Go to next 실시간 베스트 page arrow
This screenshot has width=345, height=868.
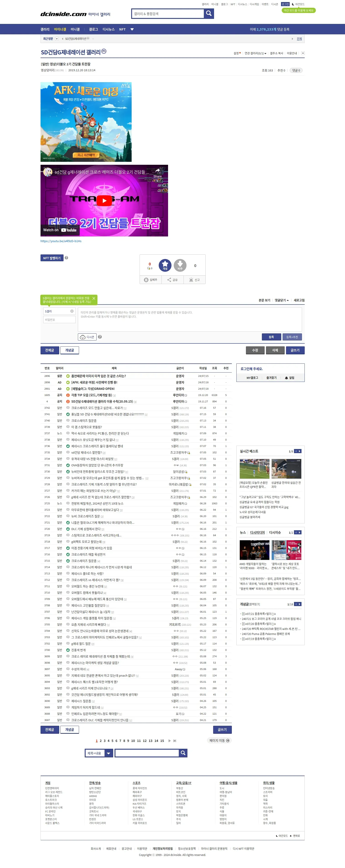click(x=299, y=451)
